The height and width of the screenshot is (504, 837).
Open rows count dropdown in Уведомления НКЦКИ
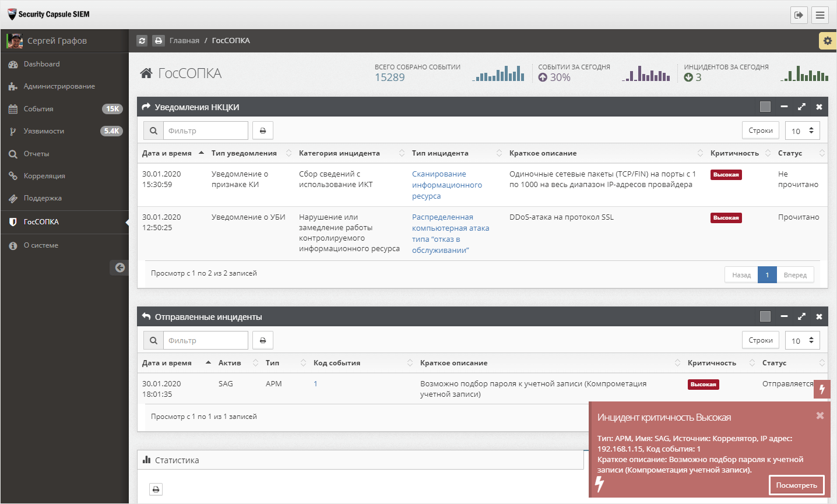(802, 131)
